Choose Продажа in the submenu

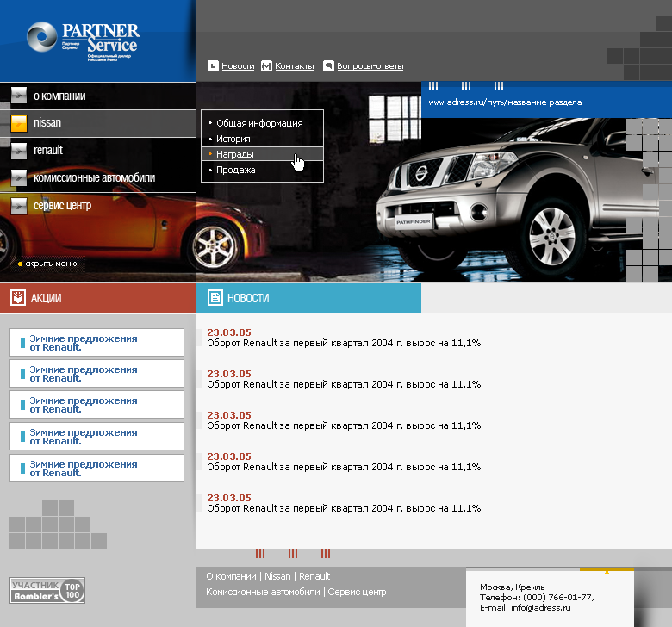(236, 171)
